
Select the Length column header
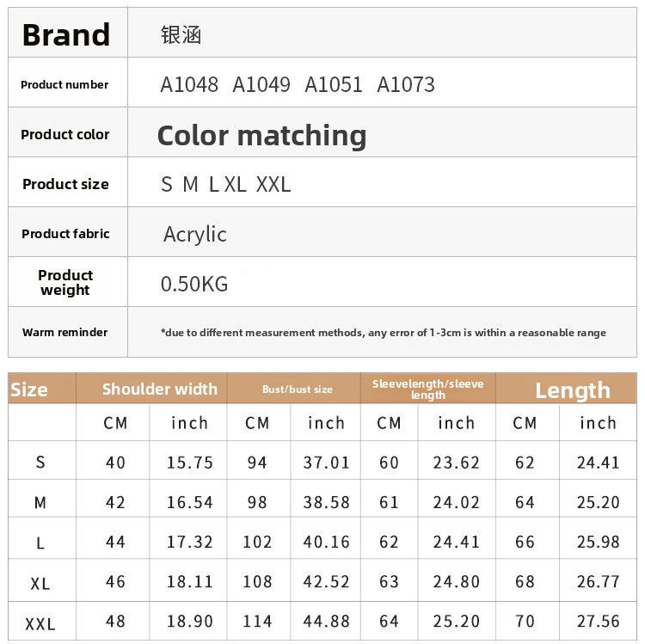tap(572, 390)
